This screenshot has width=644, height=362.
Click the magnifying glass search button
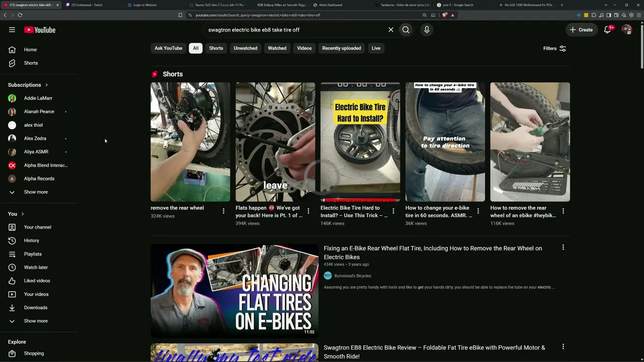tap(406, 30)
